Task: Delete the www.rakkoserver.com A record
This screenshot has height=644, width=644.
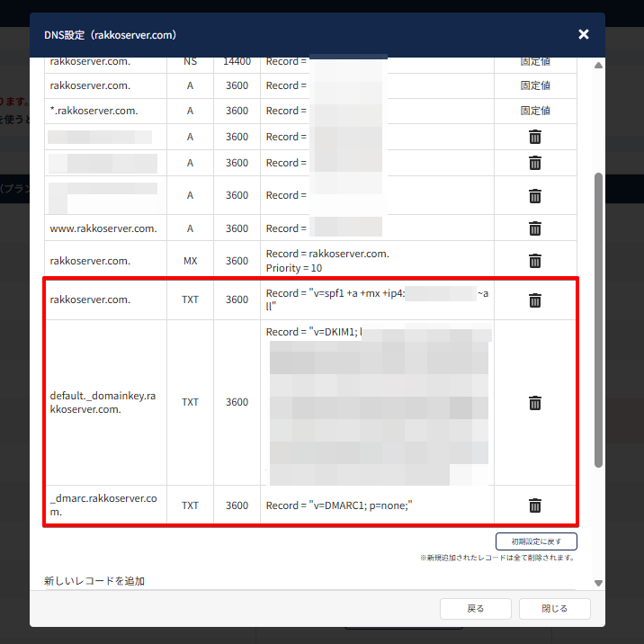Action: 534,228
